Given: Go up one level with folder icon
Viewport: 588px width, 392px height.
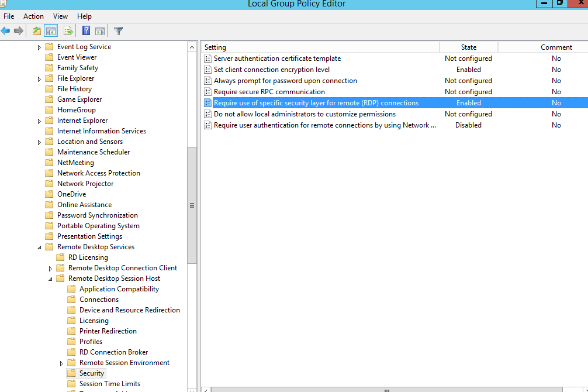Looking at the screenshot, I should click(37, 31).
